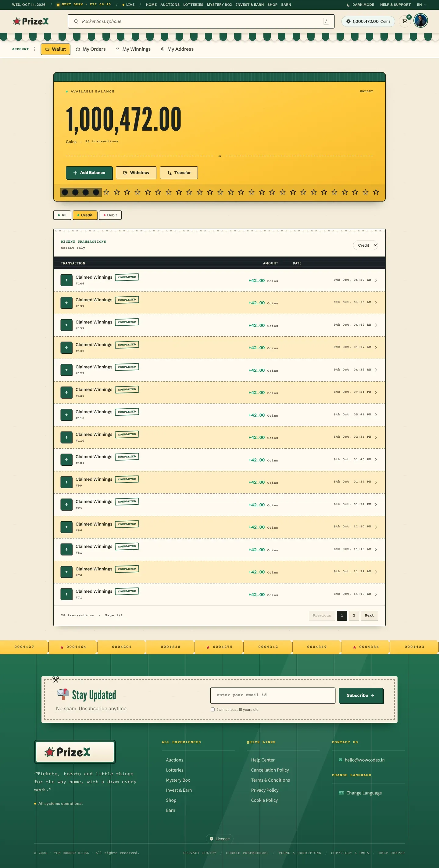
Task: Focus the Pocket Smartphone search field
Action: click(x=201, y=21)
